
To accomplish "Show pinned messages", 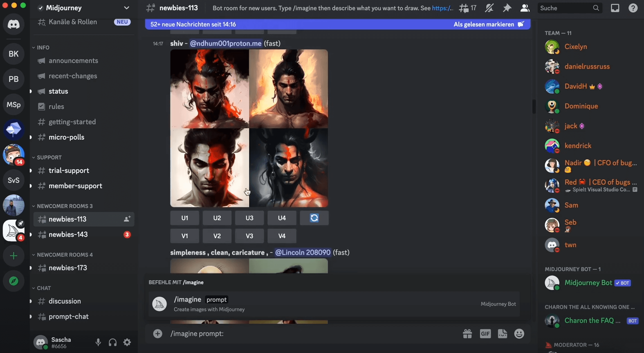I will point(507,8).
